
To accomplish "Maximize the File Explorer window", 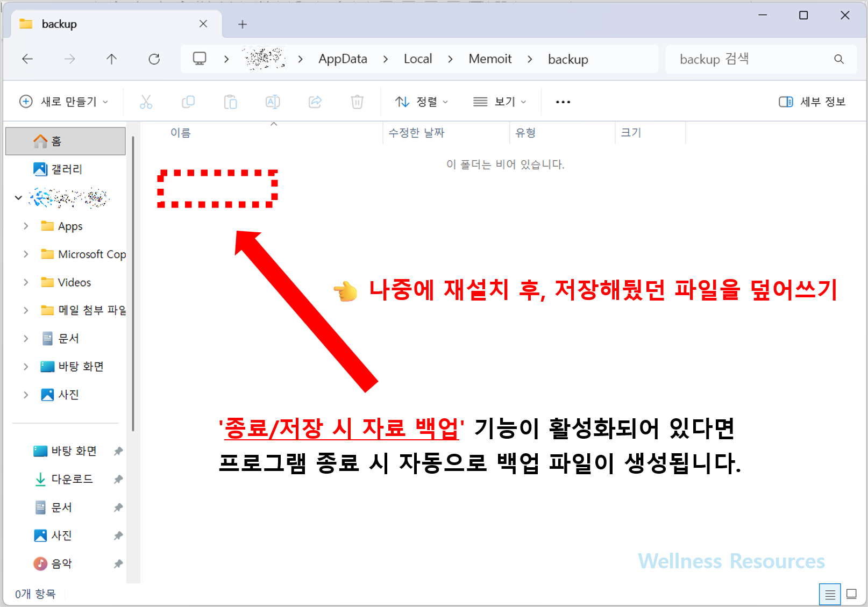I will point(803,15).
